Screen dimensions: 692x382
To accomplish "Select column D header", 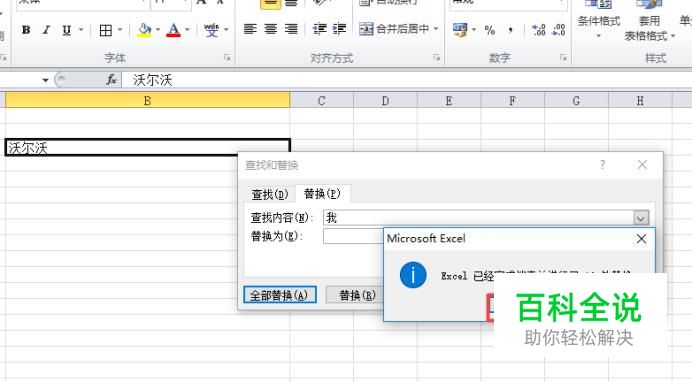I will (385, 101).
